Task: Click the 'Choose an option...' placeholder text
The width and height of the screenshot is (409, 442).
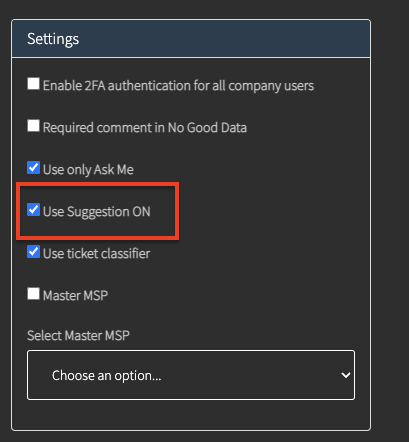Action: pyautogui.click(x=107, y=376)
